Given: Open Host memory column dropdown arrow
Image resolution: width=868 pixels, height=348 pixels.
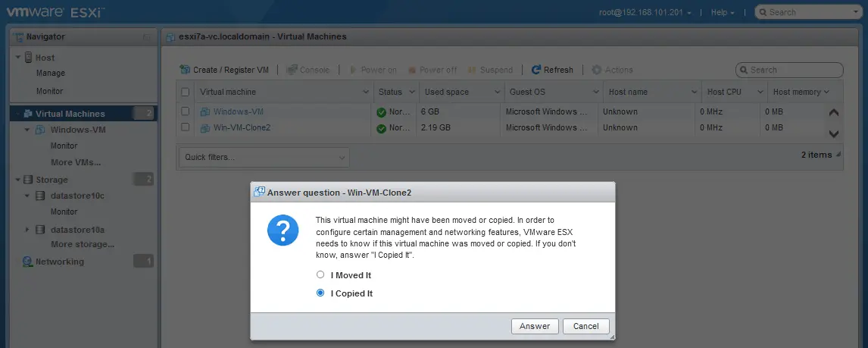Looking at the screenshot, I should (x=826, y=92).
